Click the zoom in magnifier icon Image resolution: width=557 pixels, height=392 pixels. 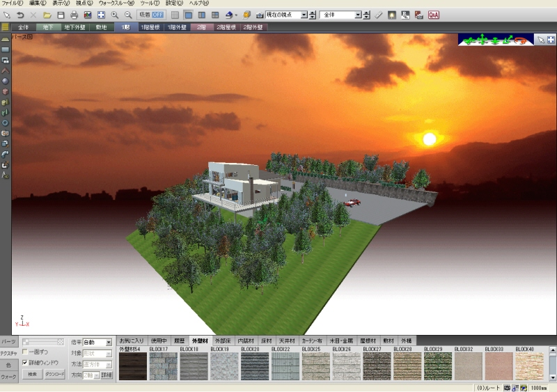point(115,15)
